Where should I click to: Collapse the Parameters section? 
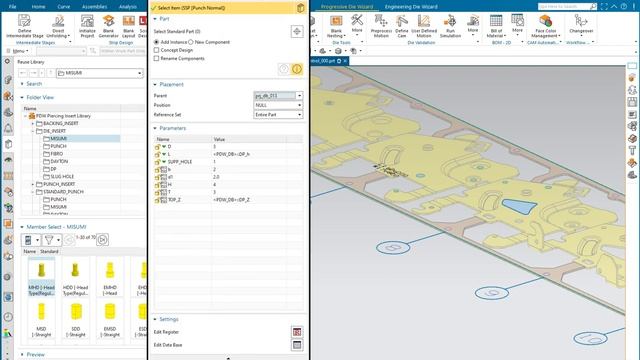[x=155, y=128]
